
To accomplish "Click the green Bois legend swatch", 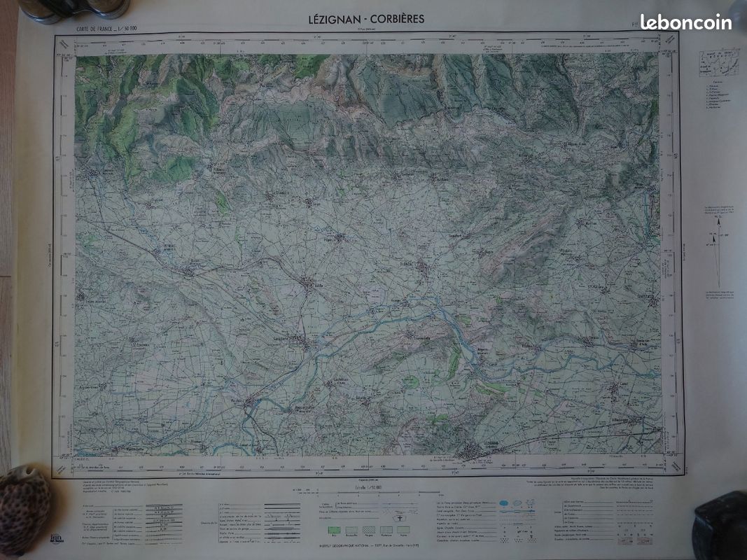I will pyautogui.click(x=334, y=530).
